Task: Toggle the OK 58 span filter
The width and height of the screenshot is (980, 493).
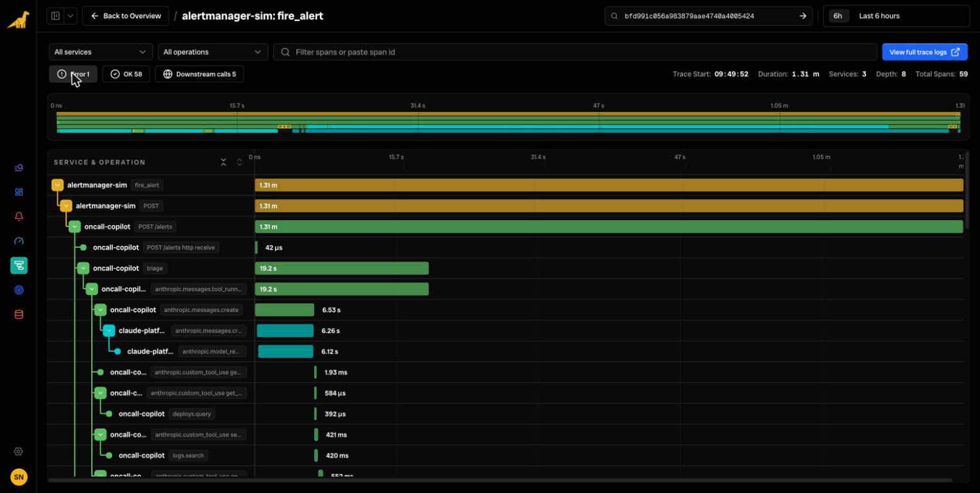Action: (x=126, y=74)
